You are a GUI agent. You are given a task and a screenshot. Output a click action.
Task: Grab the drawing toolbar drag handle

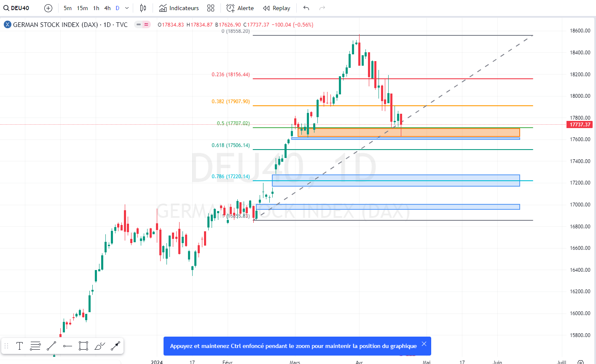tap(6, 346)
